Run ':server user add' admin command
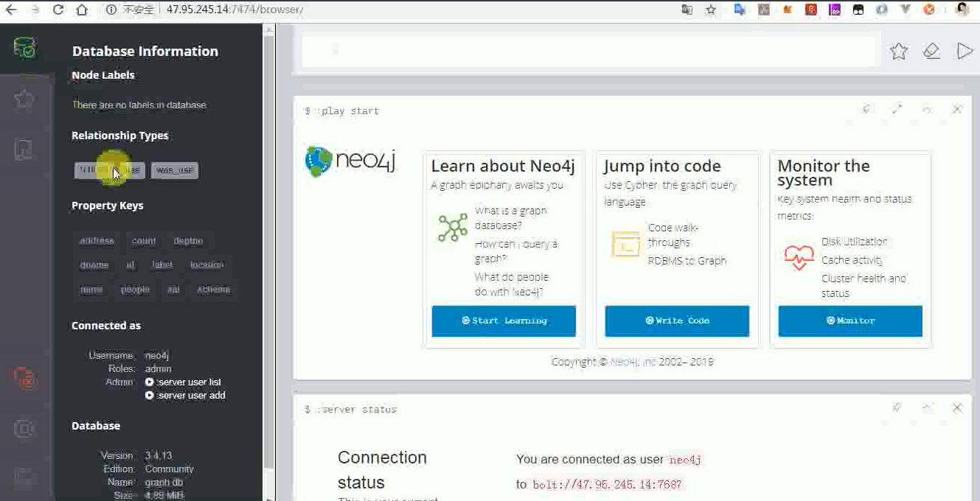980x501 pixels. 185,396
